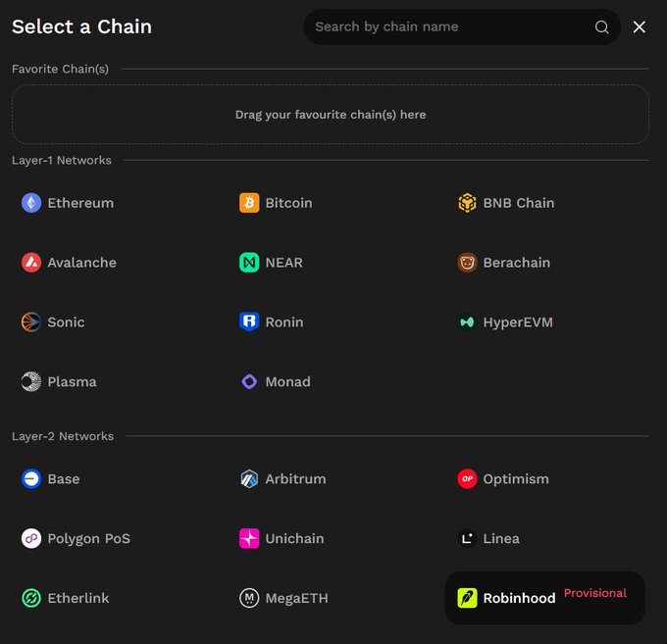Select the Etherlink label

78,598
